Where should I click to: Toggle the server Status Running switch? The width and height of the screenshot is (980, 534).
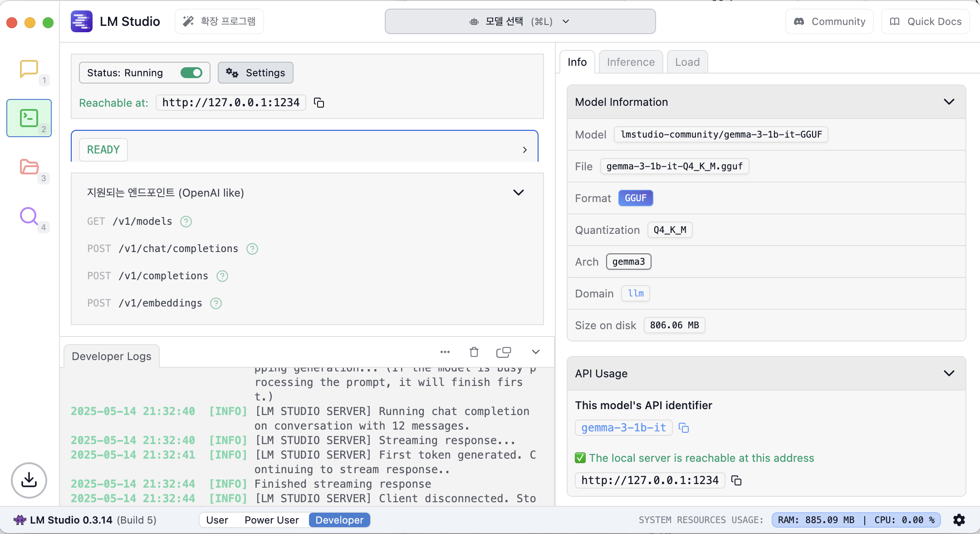(191, 73)
